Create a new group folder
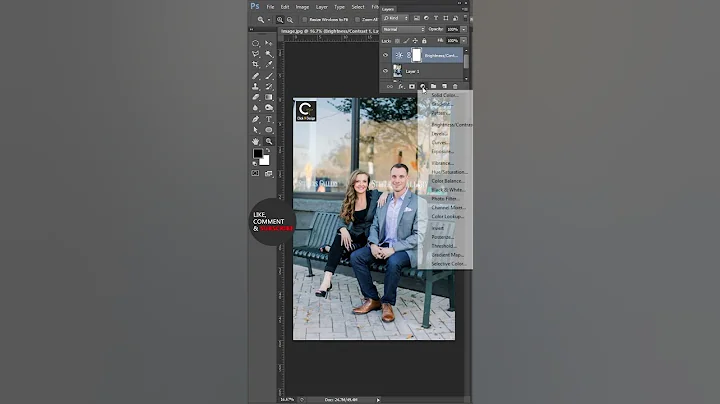 point(433,86)
